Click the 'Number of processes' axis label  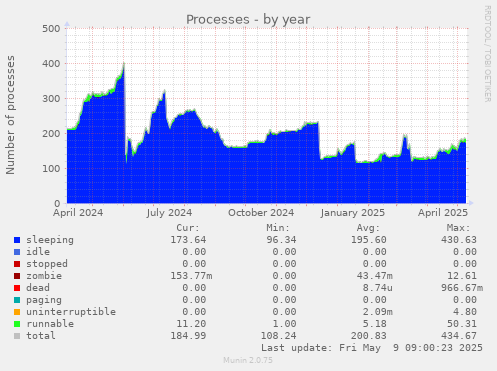10,115
